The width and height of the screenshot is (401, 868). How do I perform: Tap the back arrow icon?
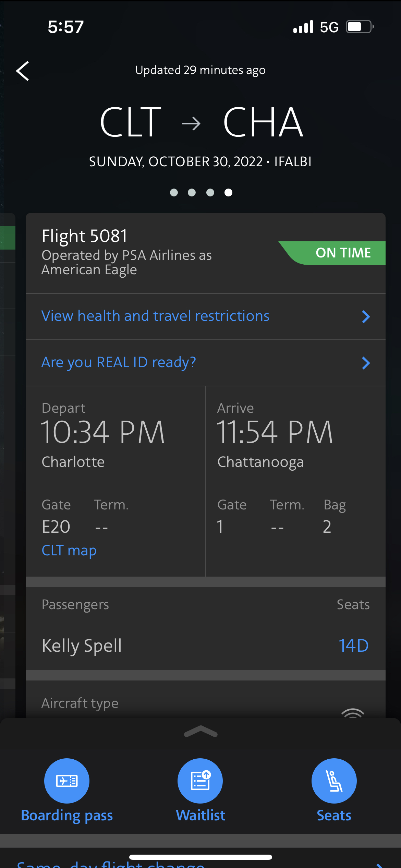[23, 71]
